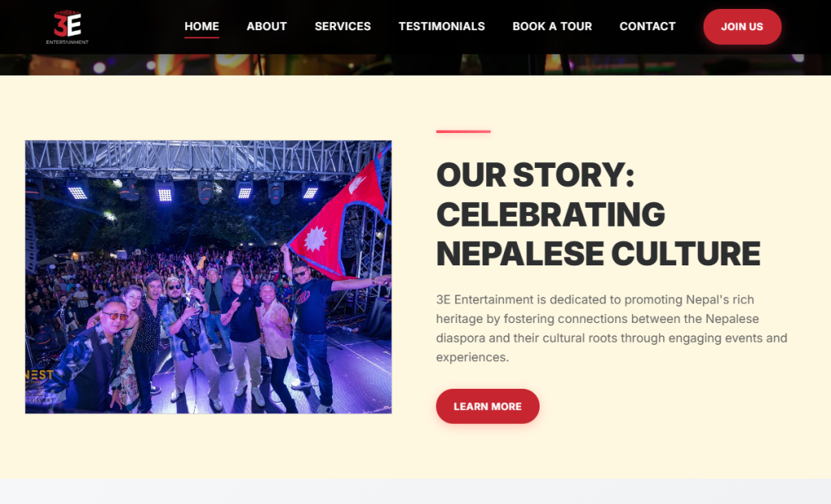Click the red JOIN US button

(742, 27)
